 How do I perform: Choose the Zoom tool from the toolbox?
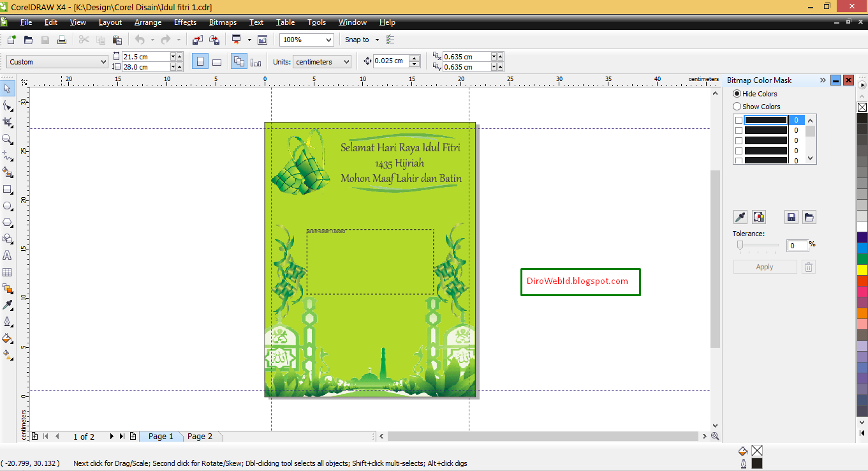click(8, 138)
